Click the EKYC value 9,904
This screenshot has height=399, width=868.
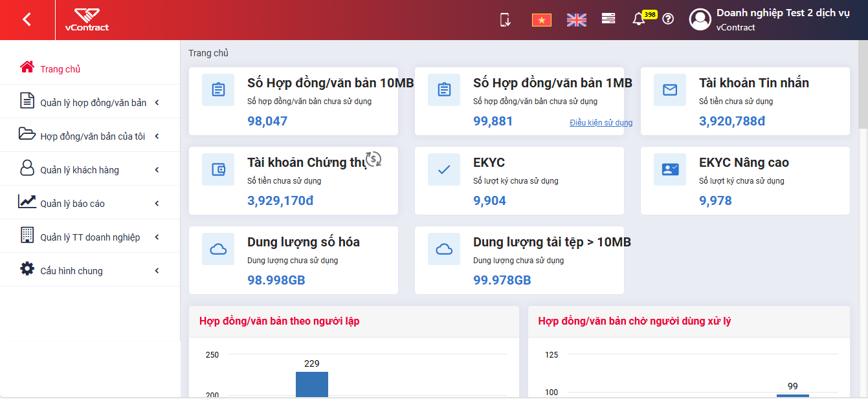(490, 200)
